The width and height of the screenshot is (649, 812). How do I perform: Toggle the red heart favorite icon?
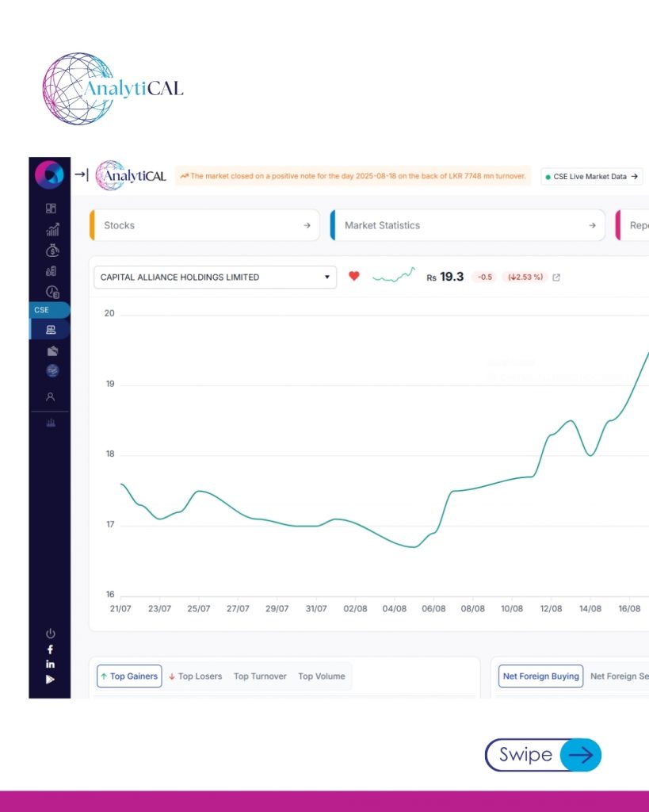click(x=354, y=277)
